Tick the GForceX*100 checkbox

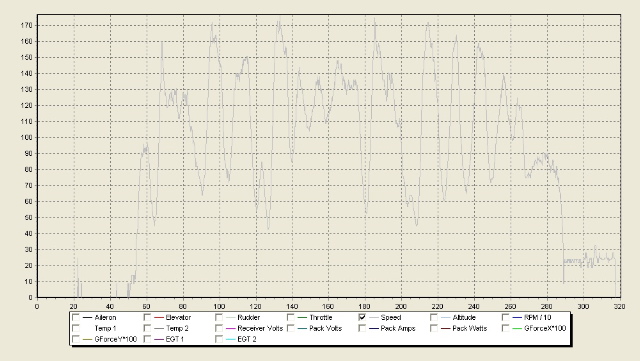505,328
